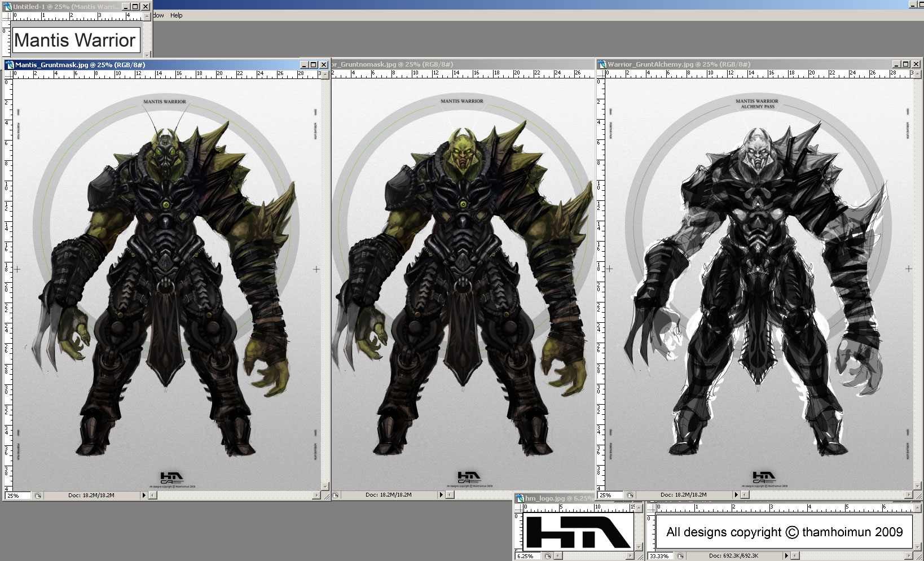Click the Mantis Warrior text canvas in Untitled-1
Screen dimensions: 924x561
[76, 40]
